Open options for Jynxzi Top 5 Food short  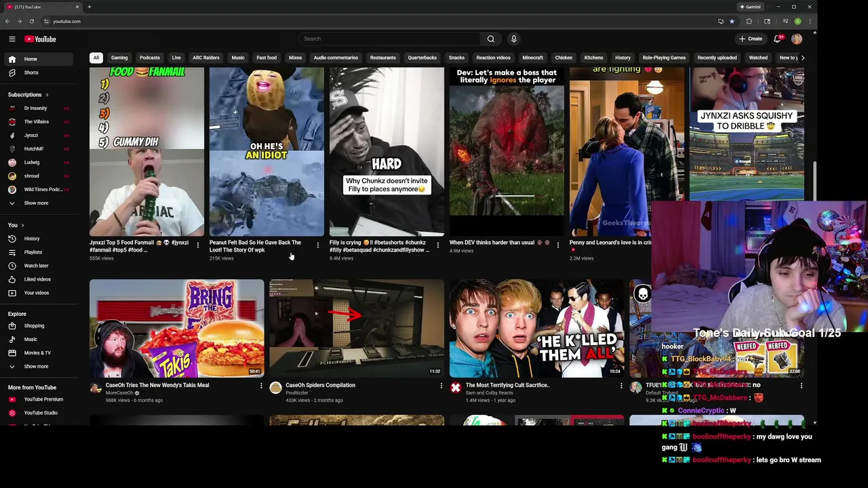[x=198, y=245]
